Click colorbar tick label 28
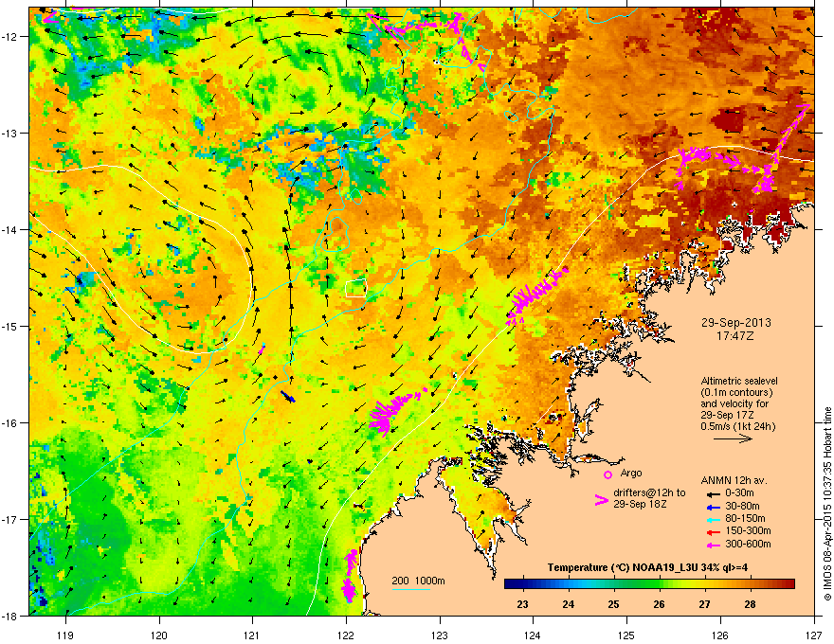Viewport: 834px width, 644px height. (x=751, y=604)
